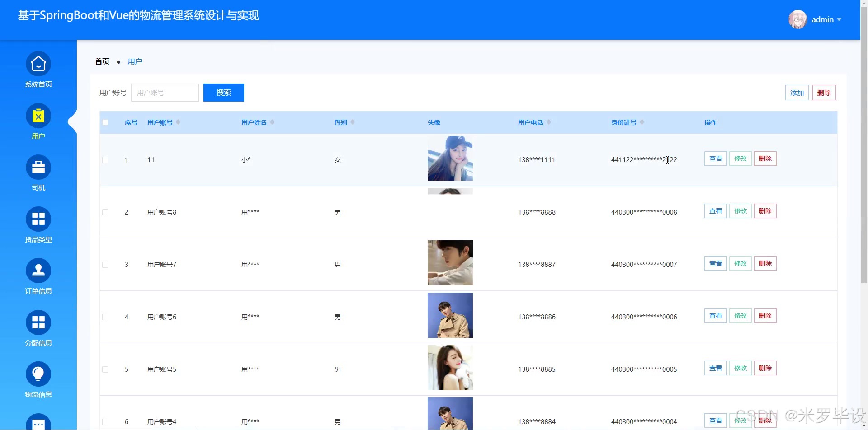Open the 物流信息 menu label
The width and height of the screenshot is (868, 430).
pyautogui.click(x=38, y=395)
